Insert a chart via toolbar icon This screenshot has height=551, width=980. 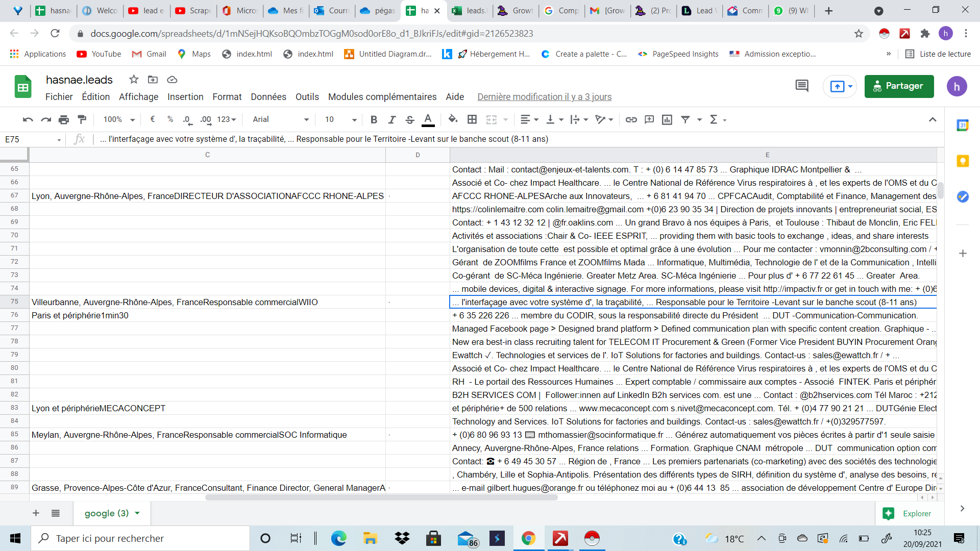(667, 119)
